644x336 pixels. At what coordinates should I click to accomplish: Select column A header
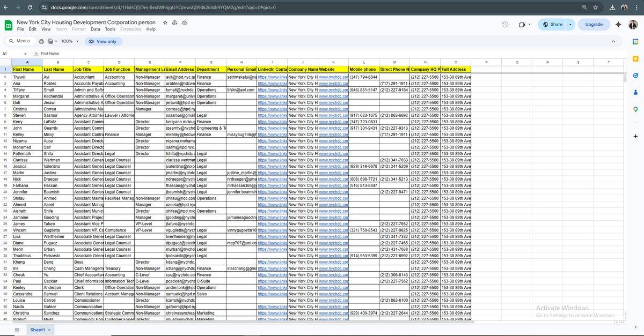coord(27,62)
